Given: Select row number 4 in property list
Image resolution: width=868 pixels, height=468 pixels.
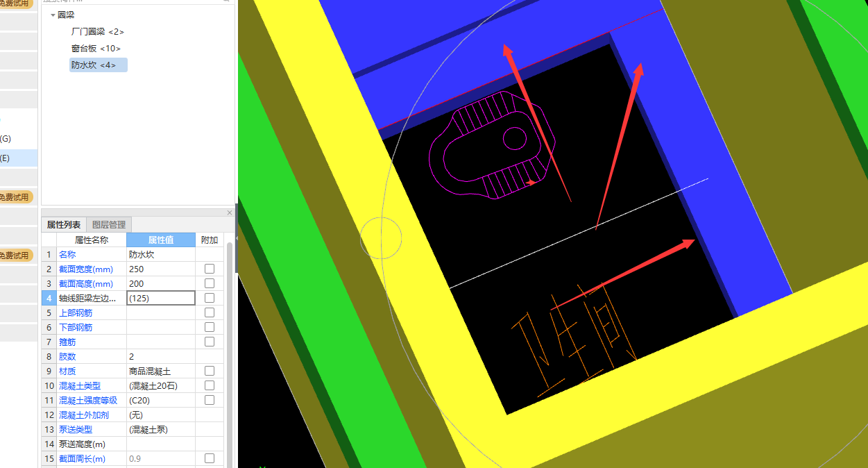Looking at the screenshot, I should click(49, 299).
